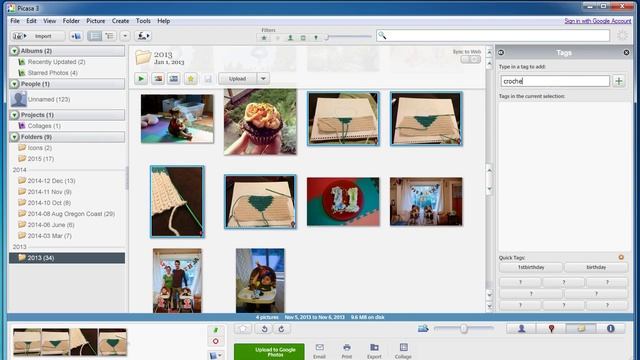Screen dimensions: 640x360
Task: Click the star icon in folder toolbar
Action: 191,79
